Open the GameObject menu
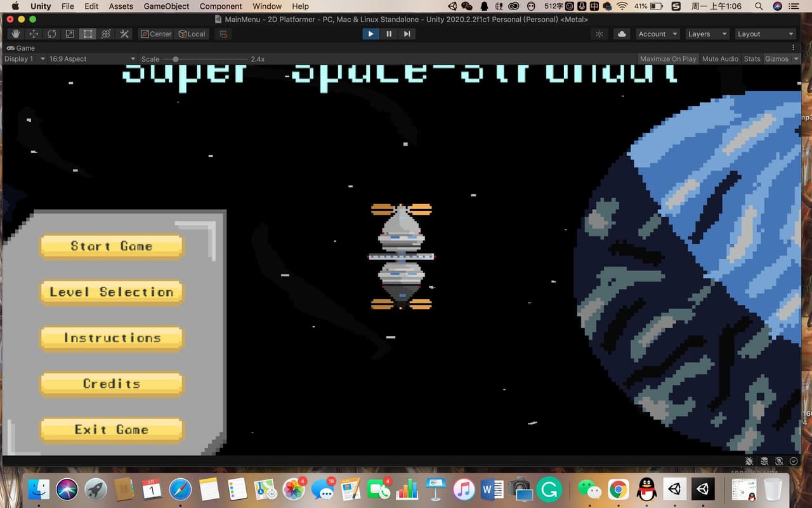812x508 pixels. pos(167,6)
